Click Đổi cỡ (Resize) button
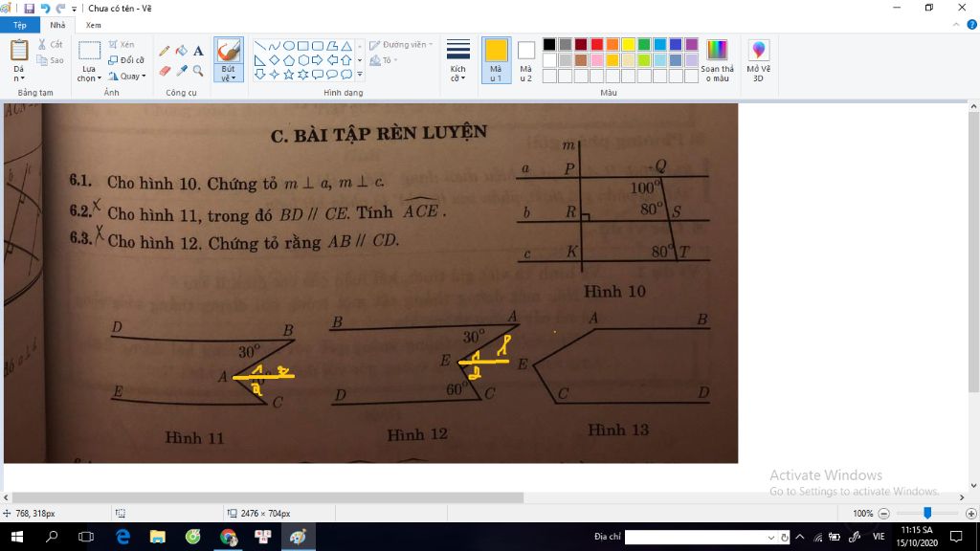This screenshot has width=980, height=551. (126, 60)
